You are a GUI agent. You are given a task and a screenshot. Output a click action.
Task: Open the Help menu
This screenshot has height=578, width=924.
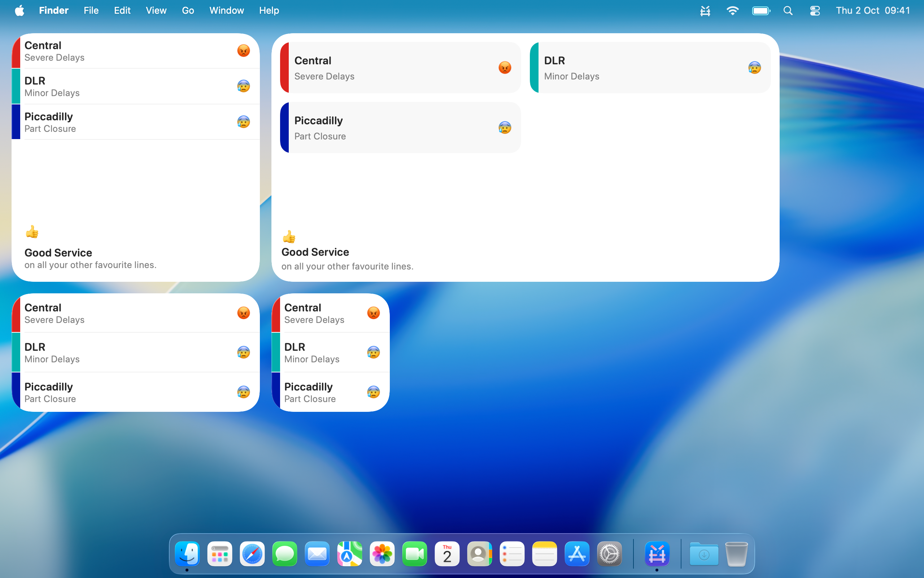[x=269, y=10]
